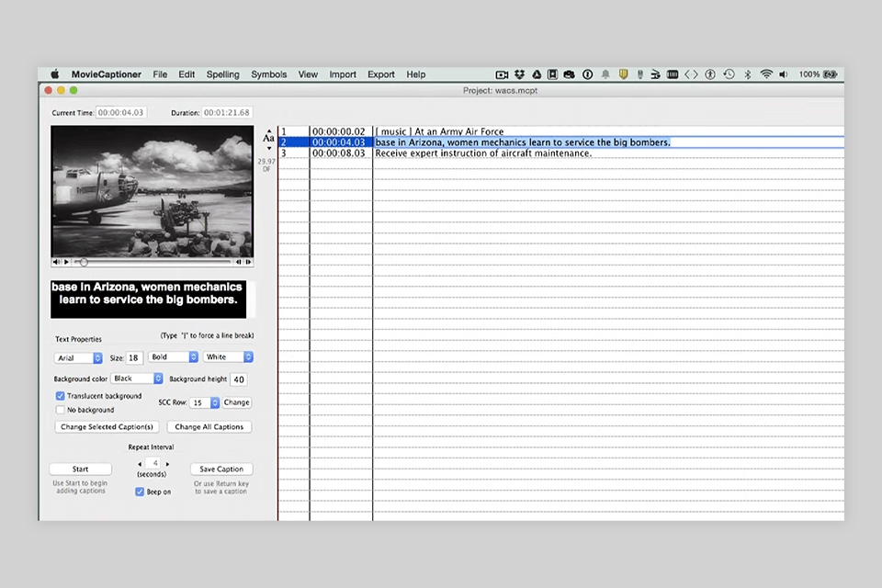
Task: Open the Arial font dropdown
Action: [78, 357]
